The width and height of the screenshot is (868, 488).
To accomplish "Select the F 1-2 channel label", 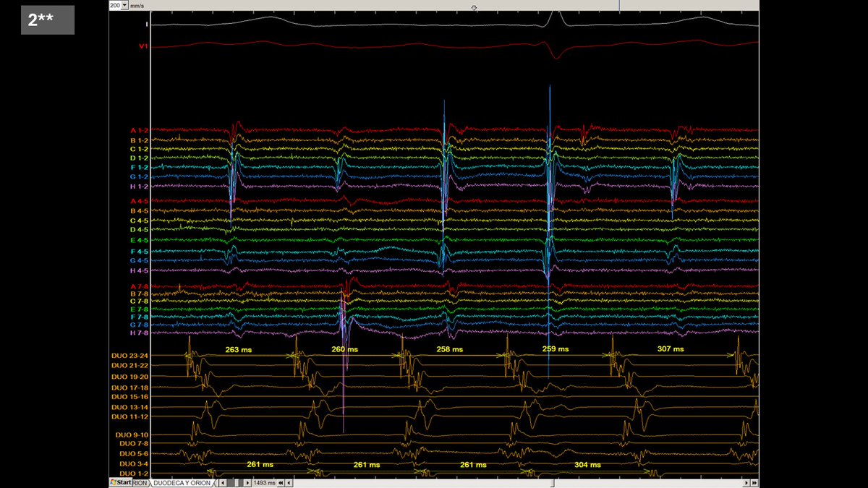I will (139, 168).
